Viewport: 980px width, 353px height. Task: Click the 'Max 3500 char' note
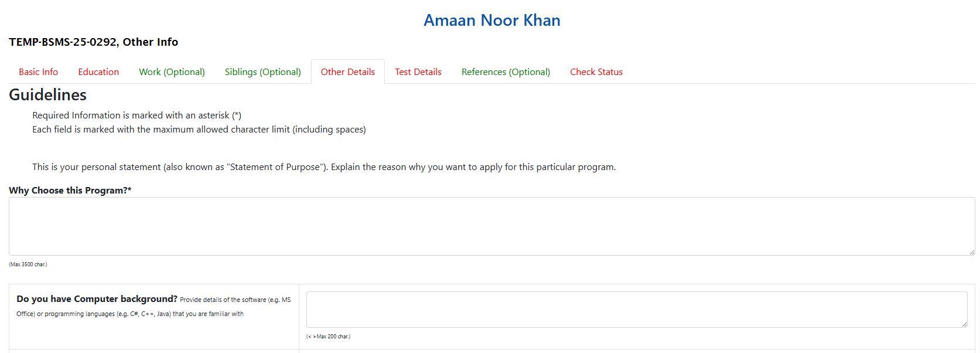tap(28, 264)
